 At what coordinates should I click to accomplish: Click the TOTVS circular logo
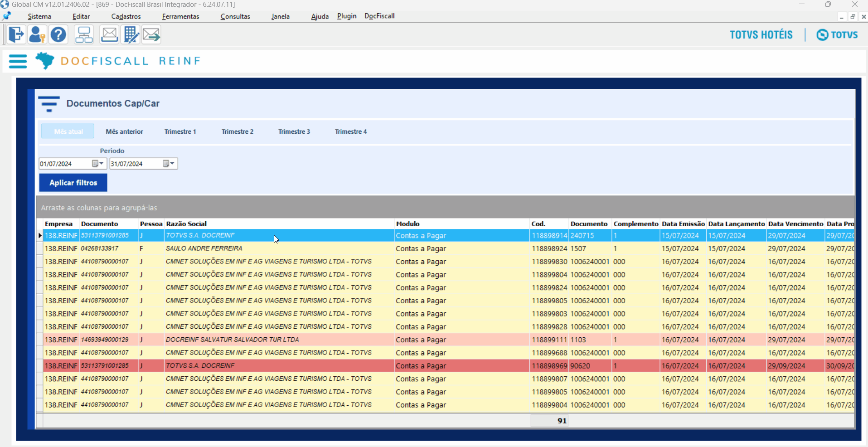[822, 35]
